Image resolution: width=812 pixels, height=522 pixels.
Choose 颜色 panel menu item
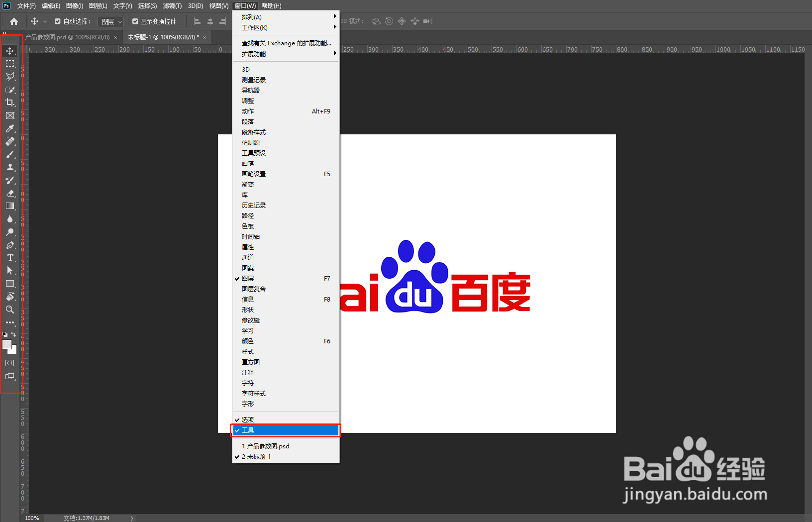tap(286, 341)
